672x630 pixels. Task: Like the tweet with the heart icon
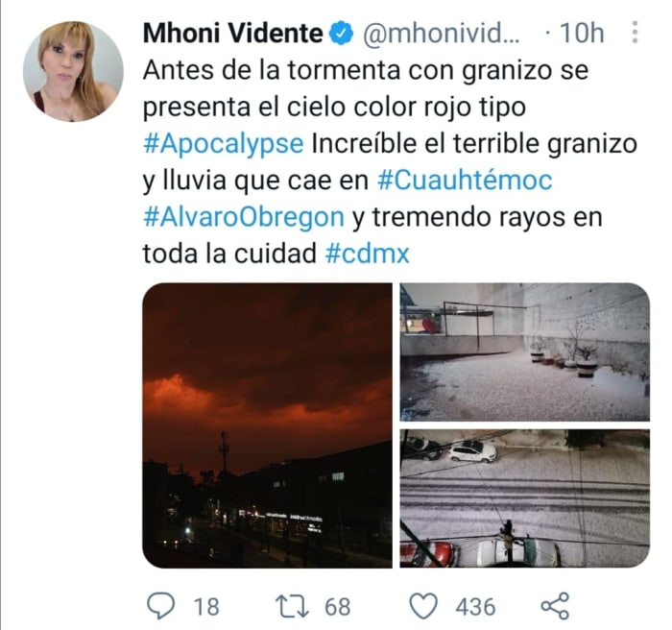click(423, 606)
